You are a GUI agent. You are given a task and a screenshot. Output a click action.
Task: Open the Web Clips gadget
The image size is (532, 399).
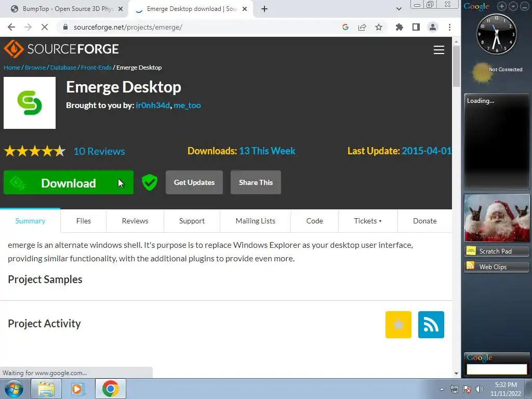coord(497,267)
